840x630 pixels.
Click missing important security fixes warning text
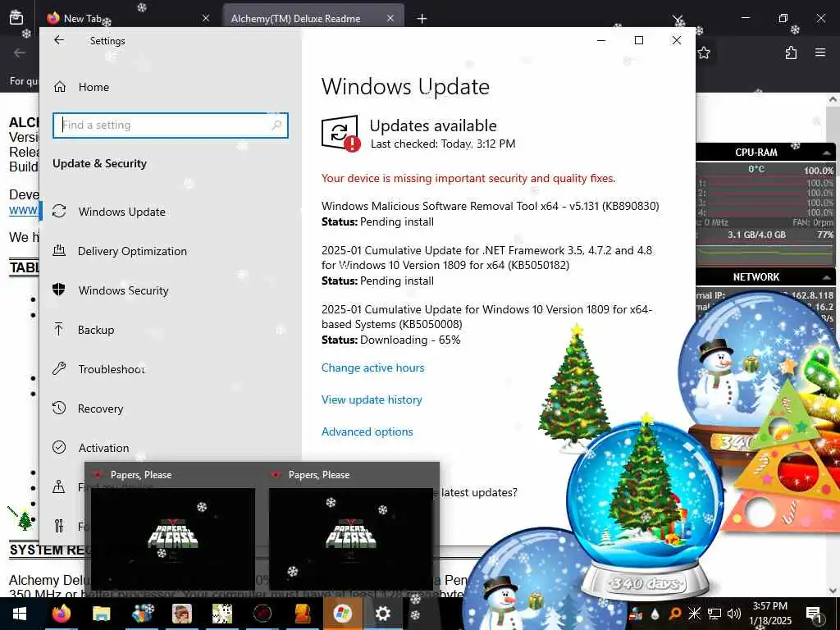tap(468, 178)
